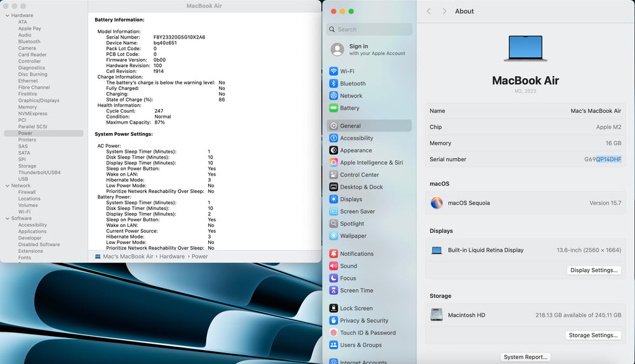Image resolution: width=635 pixels, height=364 pixels.
Task: Click the battery serial F8Y23320G5G10X2A6
Action: click(x=179, y=37)
